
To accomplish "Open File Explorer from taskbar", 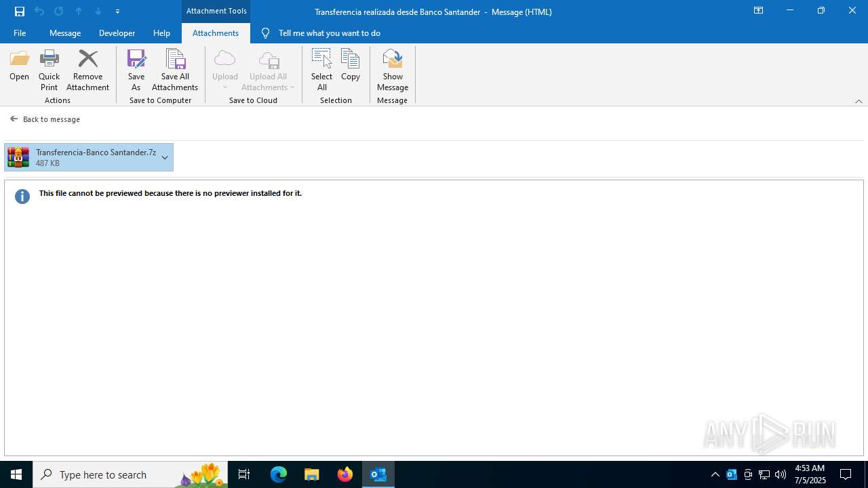I will click(x=312, y=474).
